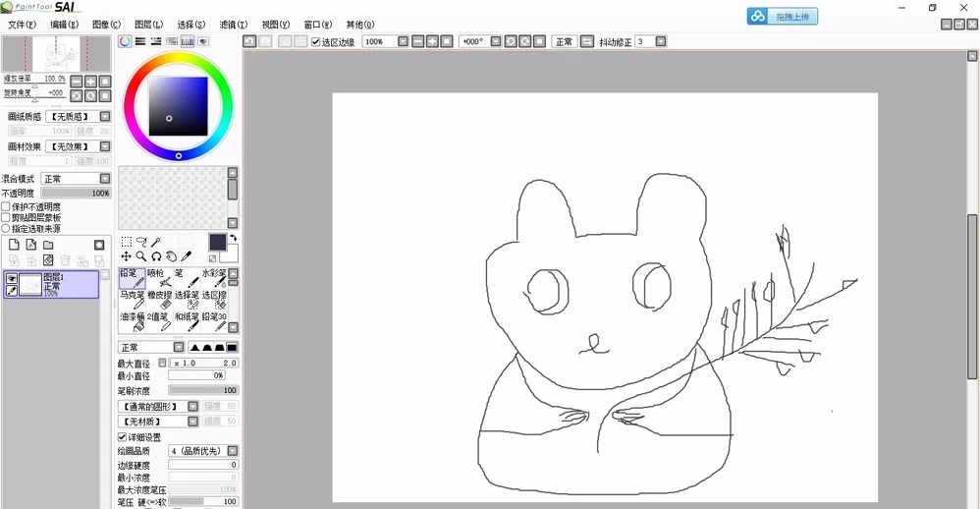Click the undo button in toolbar
This screenshot has height=509, width=980.
[249, 41]
